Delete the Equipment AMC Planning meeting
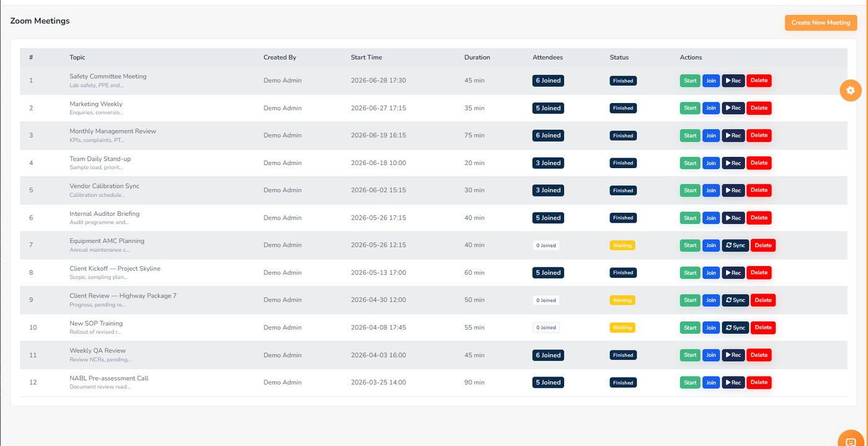Screen dimensions: 868x446 763,245
